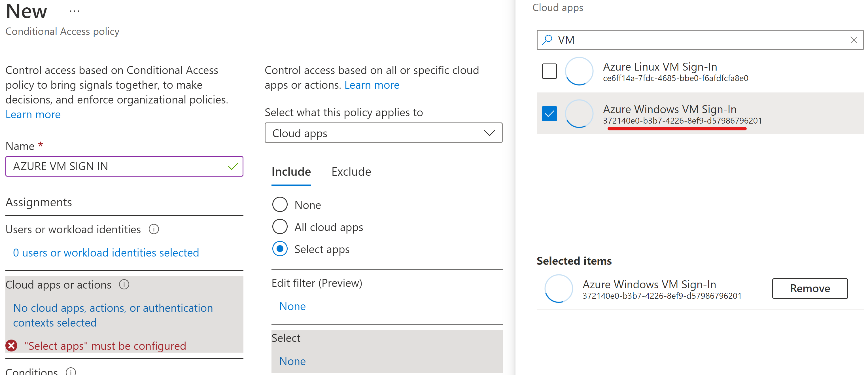The height and width of the screenshot is (375, 868).
Task: Open Learn more link under policy description
Action: coord(33,115)
